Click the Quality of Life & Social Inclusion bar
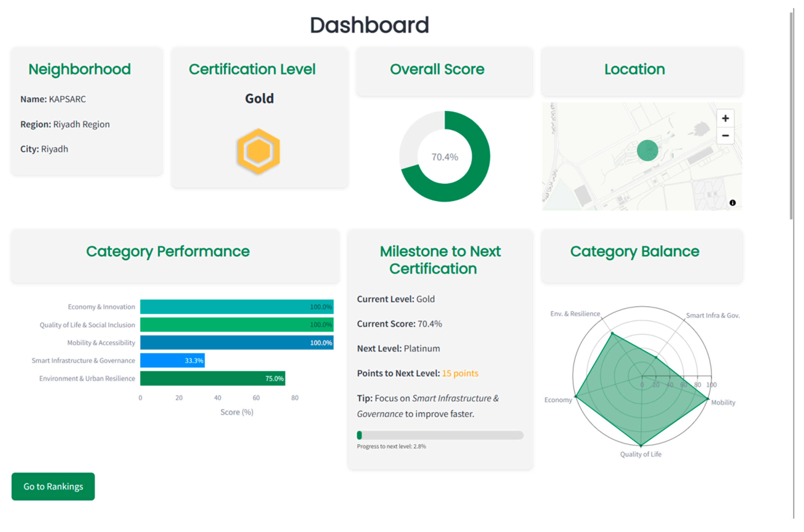This screenshot has height=532, width=804. (236, 325)
